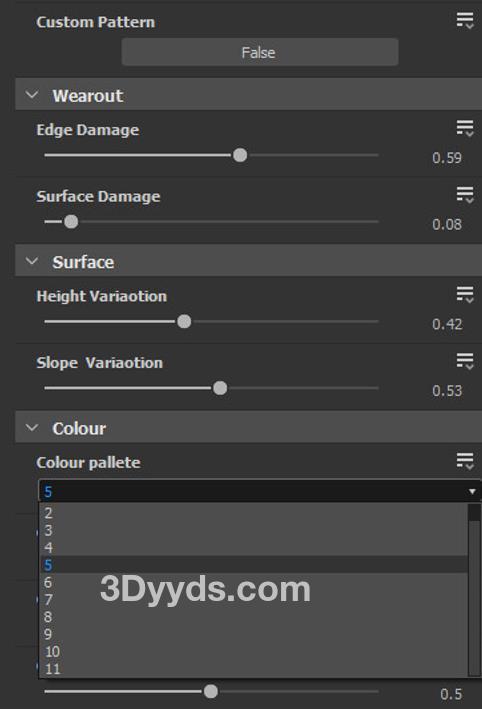Open preset menu icon for Slope Variaotion

(465, 362)
